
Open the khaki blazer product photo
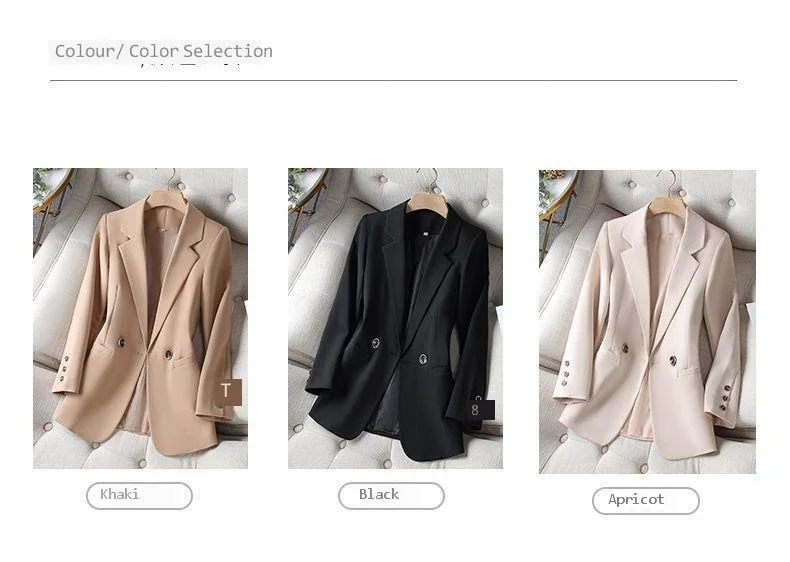coord(141,319)
